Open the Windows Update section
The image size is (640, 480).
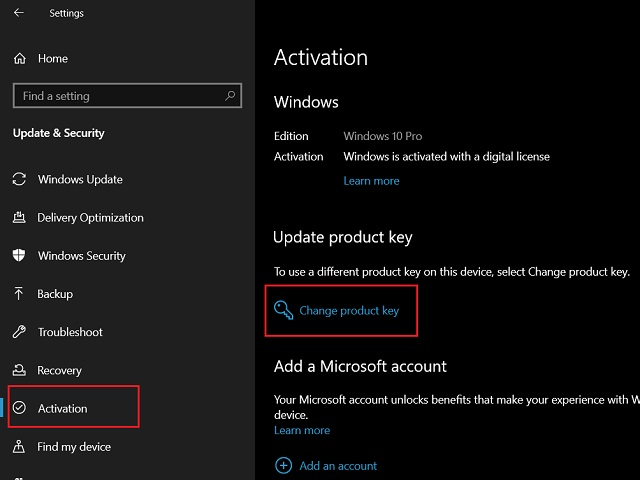pos(80,180)
